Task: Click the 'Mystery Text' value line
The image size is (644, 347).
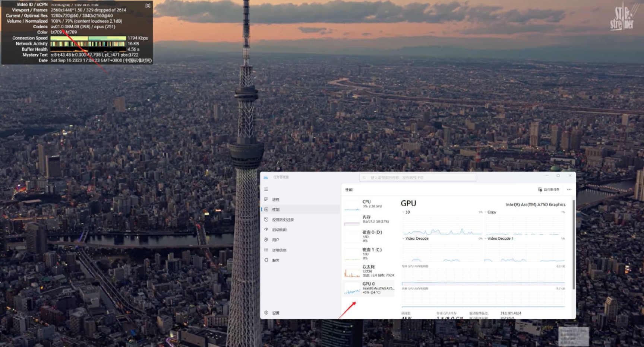Action: [x=94, y=55]
